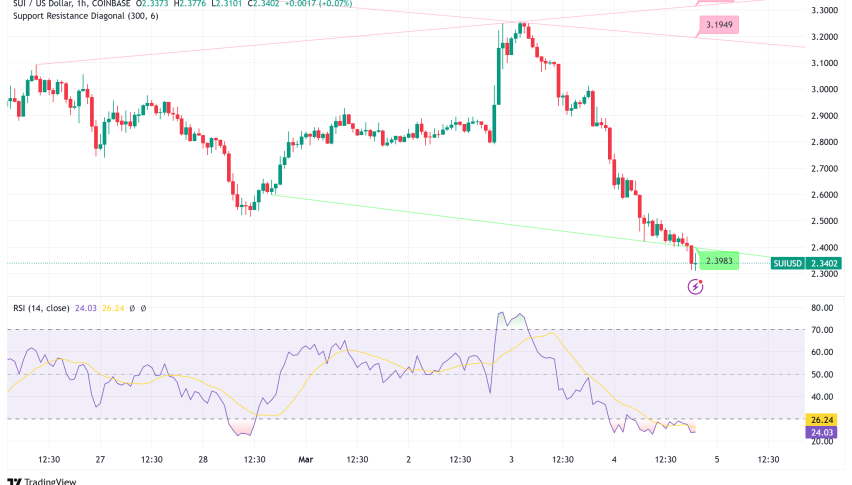Click the purple lightning event icon

click(696, 286)
